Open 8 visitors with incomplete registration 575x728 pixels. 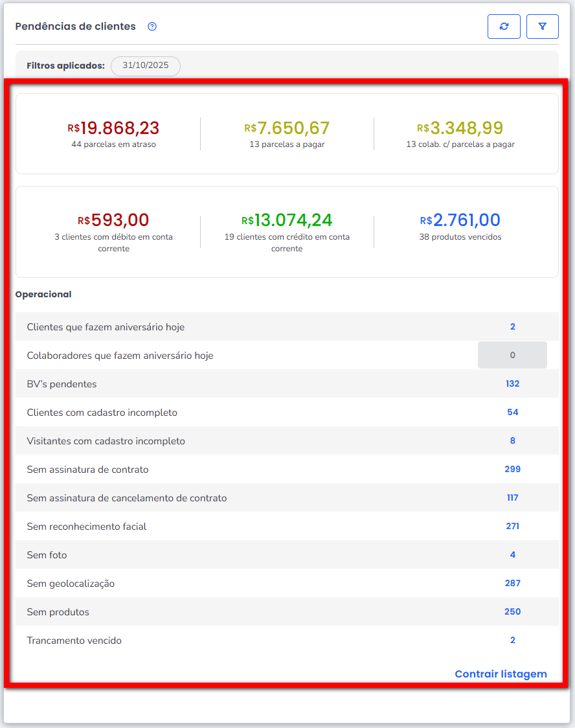click(512, 441)
